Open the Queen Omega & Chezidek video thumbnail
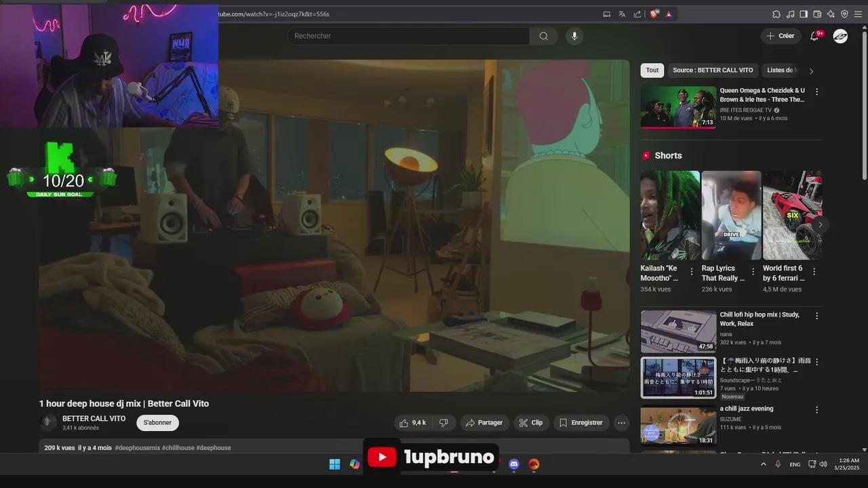The height and width of the screenshot is (488, 868). tap(678, 107)
